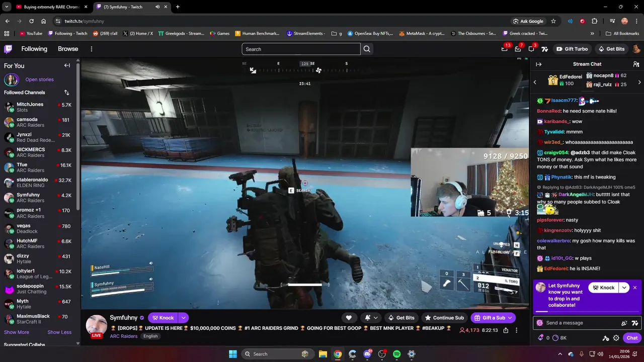
Task: Open Spotify from the taskbar
Action: (396, 354)
